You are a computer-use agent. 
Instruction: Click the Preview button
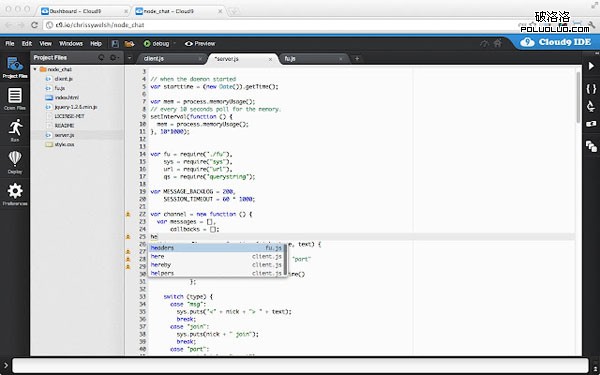(200, 44)
